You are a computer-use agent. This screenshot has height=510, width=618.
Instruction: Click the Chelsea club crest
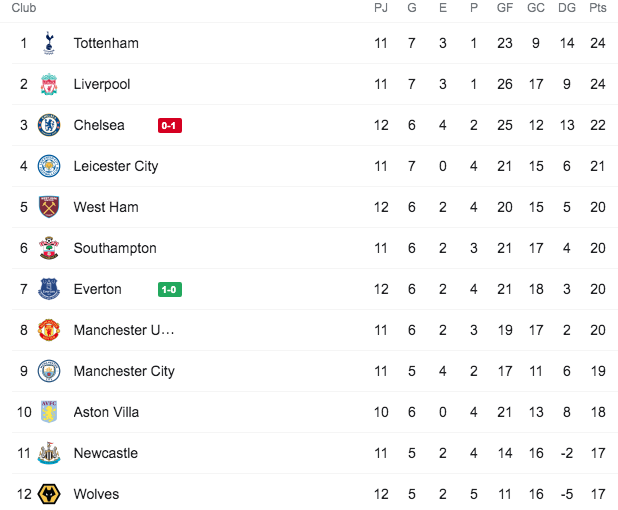click(49, 125)
